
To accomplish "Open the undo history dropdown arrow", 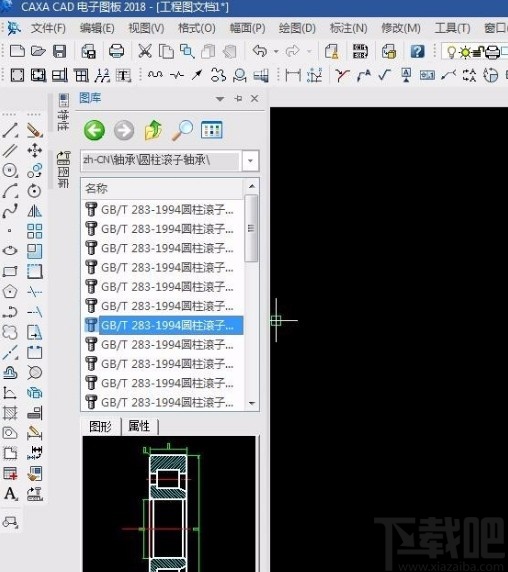I will (x=276, y=51).
